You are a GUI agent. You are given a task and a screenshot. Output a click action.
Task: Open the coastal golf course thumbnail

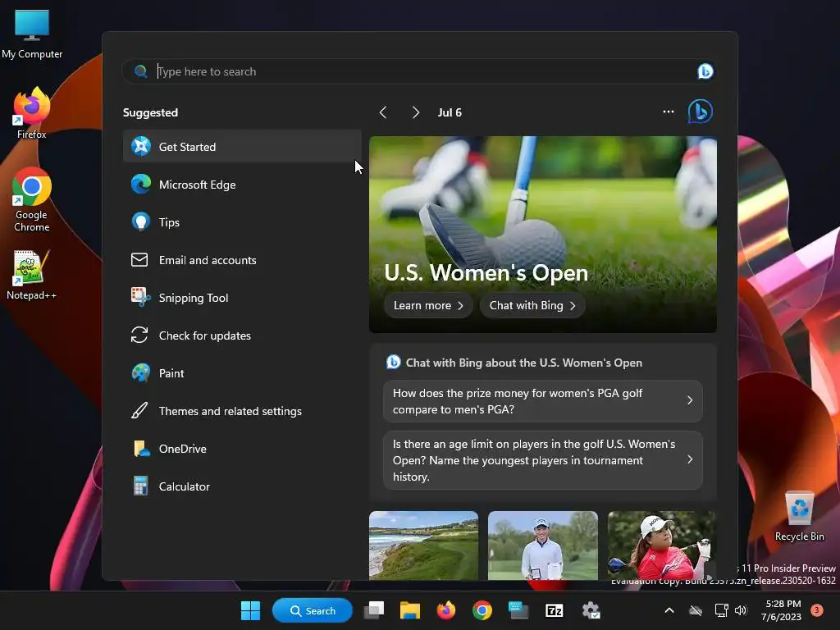423,546
